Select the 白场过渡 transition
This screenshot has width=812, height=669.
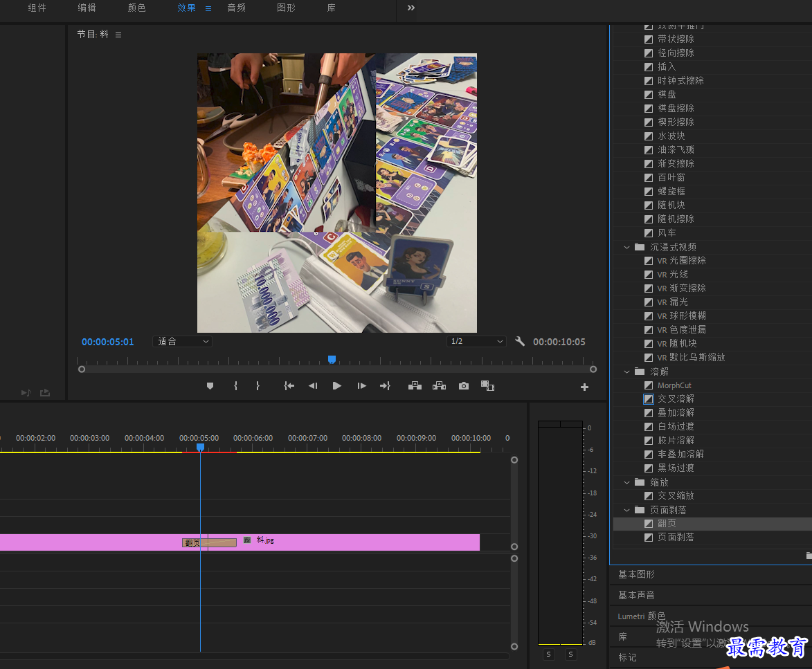pos(676,426)
